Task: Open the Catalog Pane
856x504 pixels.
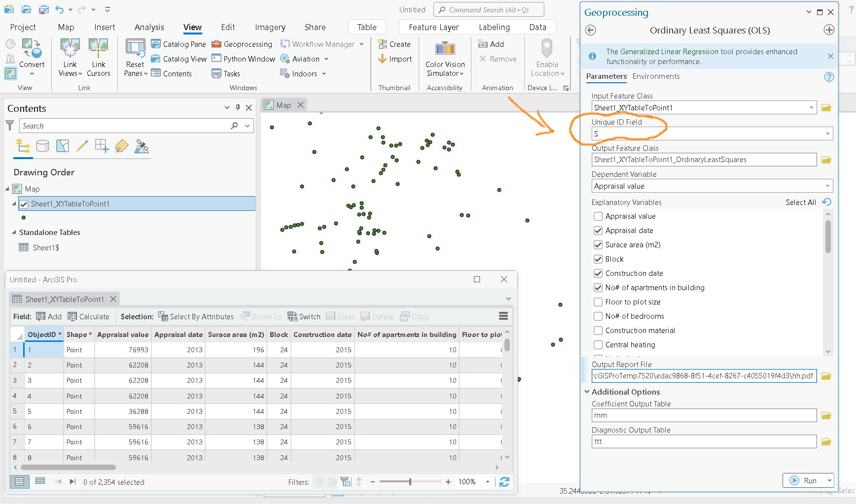Action: (178, 44)
